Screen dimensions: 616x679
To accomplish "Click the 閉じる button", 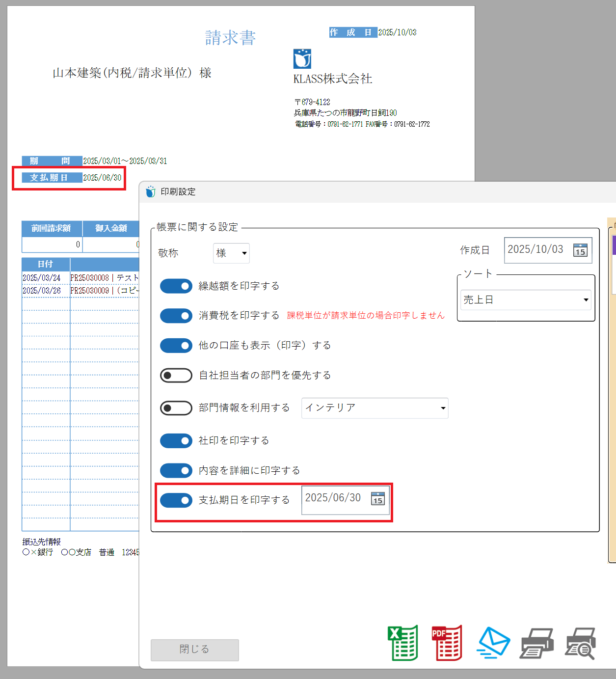I will tap(194, 650).
